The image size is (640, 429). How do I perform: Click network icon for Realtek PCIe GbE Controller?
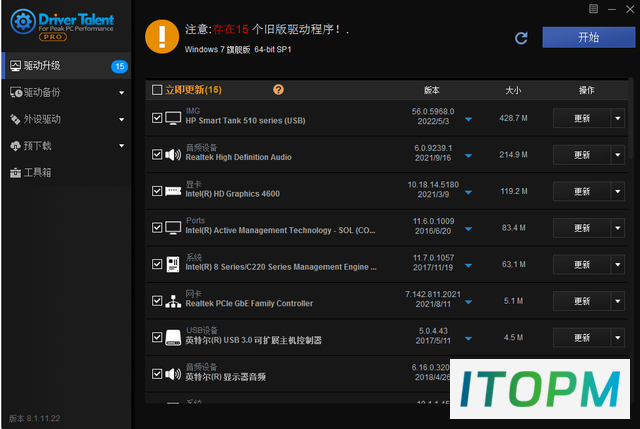click(173, 301)
